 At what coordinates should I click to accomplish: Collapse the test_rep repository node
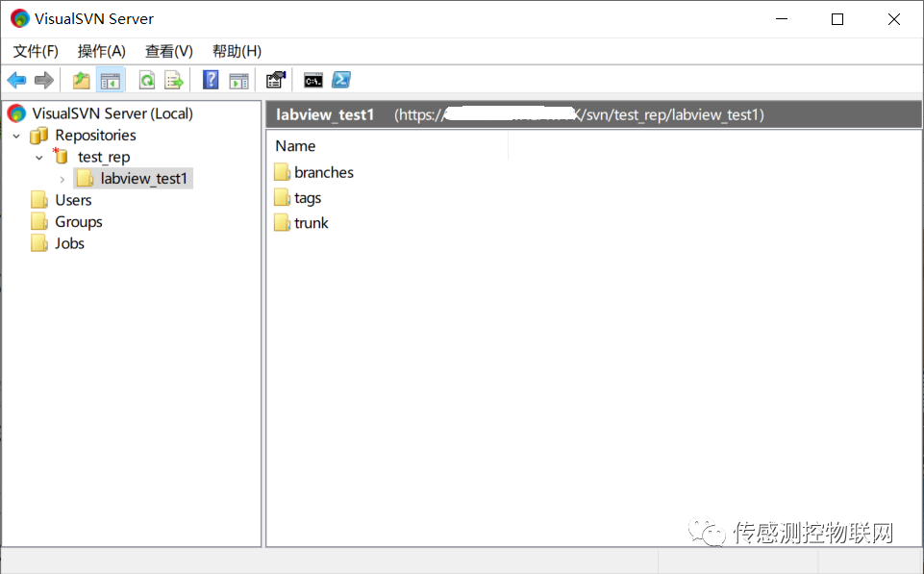[x=38, y=158]
